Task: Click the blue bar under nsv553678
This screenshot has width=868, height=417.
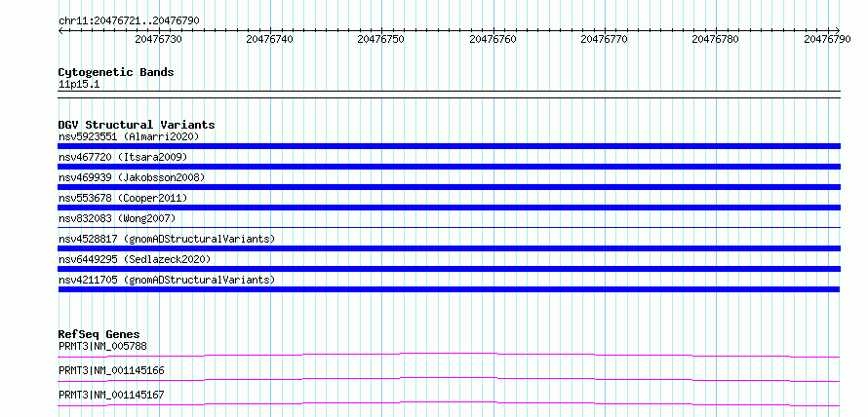Action: pyautogui.click(x=449, y=208)
